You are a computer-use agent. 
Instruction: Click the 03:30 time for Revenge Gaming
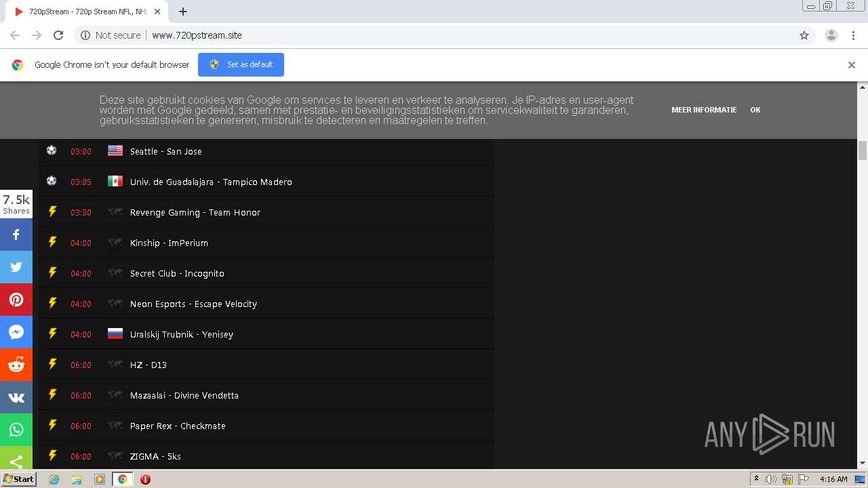(81, 213)
